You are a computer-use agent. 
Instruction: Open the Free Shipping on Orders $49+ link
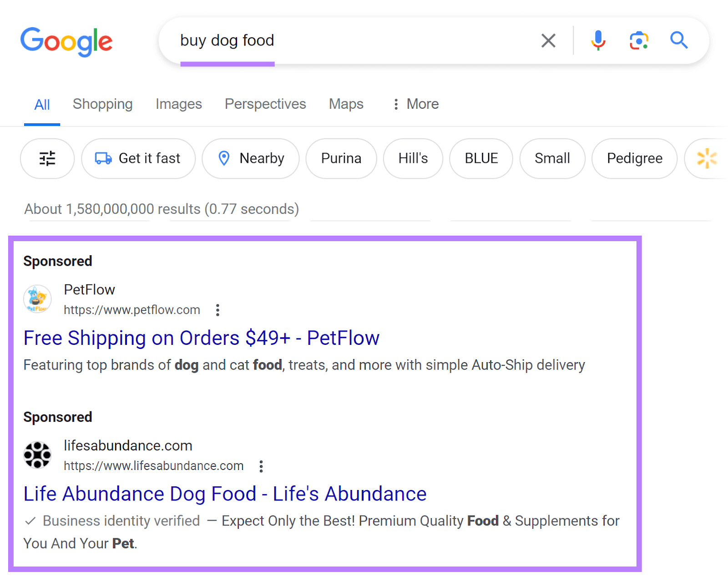coord(202,338)
